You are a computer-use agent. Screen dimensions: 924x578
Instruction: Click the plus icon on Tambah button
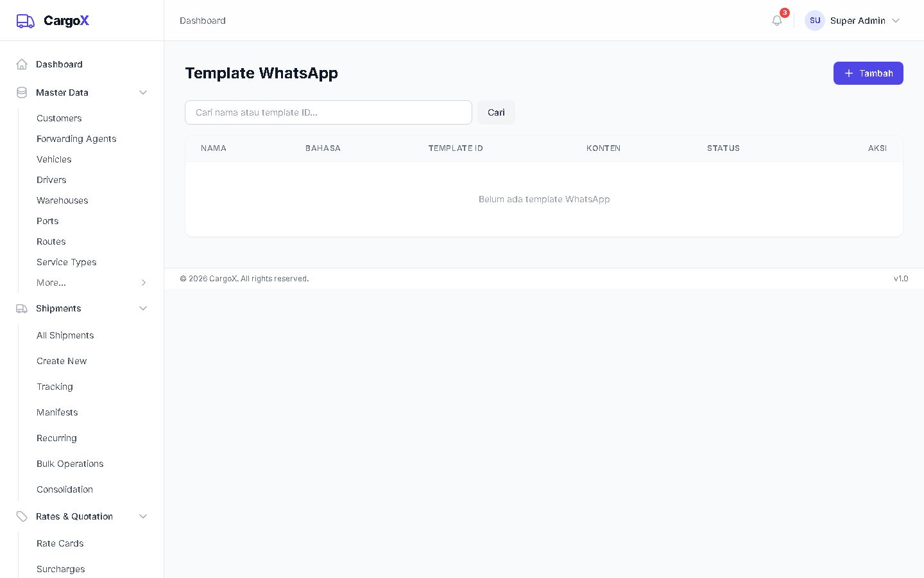pos(849,73)
